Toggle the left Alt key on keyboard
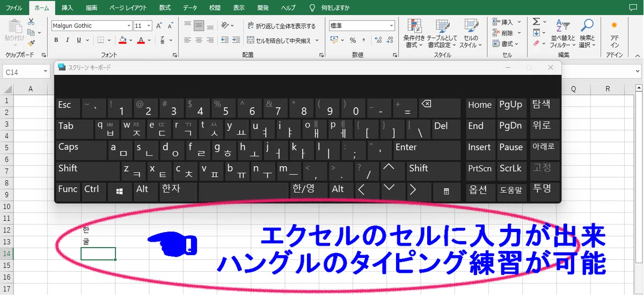Screen dimensions: 644x306 (146, 191)
